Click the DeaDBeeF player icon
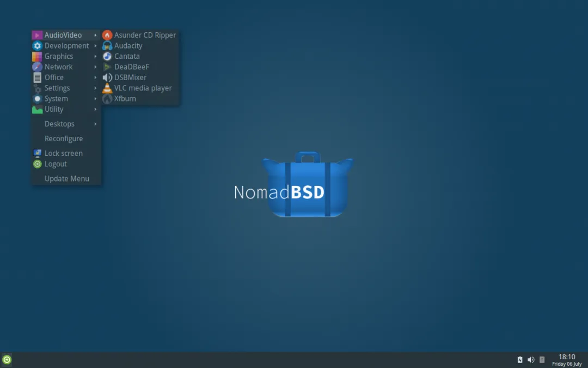 107,67
